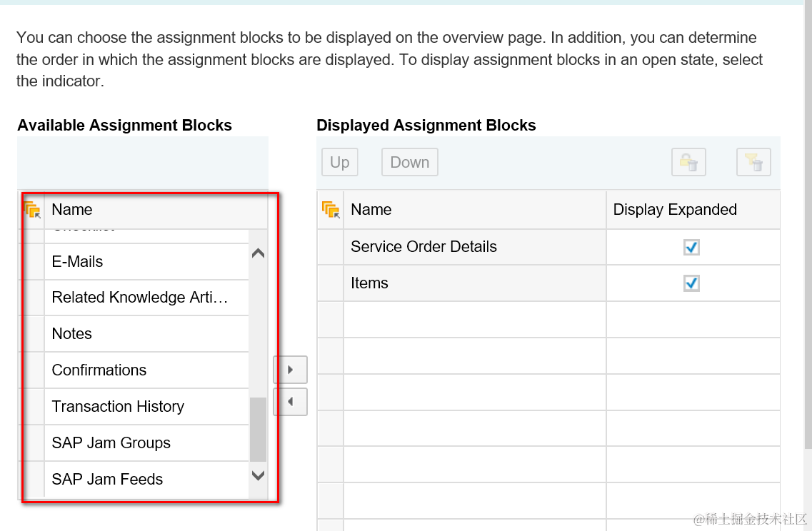This screenshot has height=531, width=812.
Task: Choose the Confirmations assignment block
Action: tap(99, 370)
